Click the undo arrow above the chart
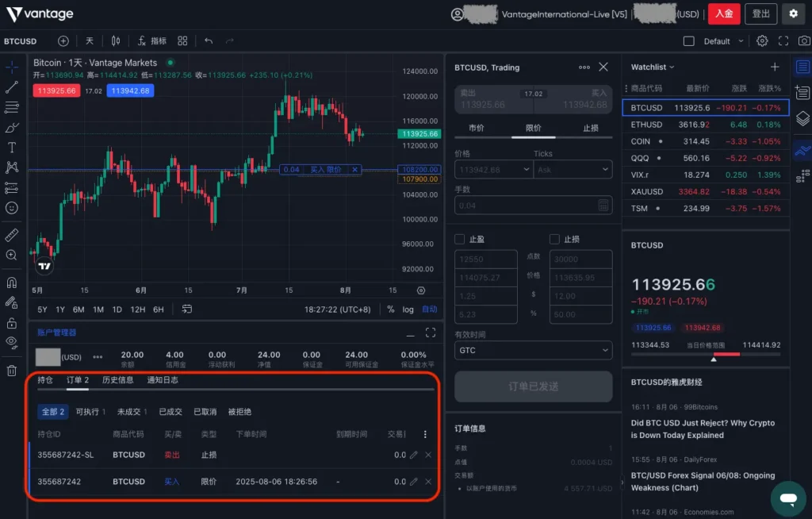 click(207, 40)
